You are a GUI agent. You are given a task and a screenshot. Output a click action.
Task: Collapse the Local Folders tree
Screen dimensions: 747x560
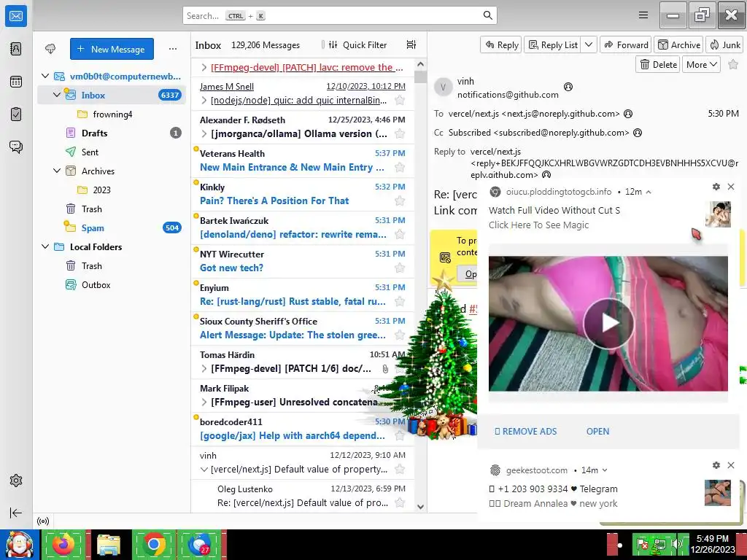pyautogui.click(x=45, y=246)
